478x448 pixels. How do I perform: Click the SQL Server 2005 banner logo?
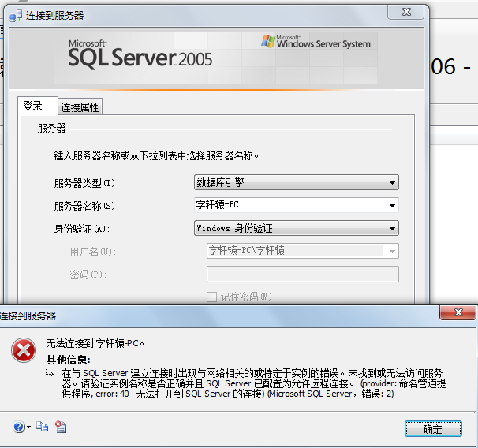[140, 54]
